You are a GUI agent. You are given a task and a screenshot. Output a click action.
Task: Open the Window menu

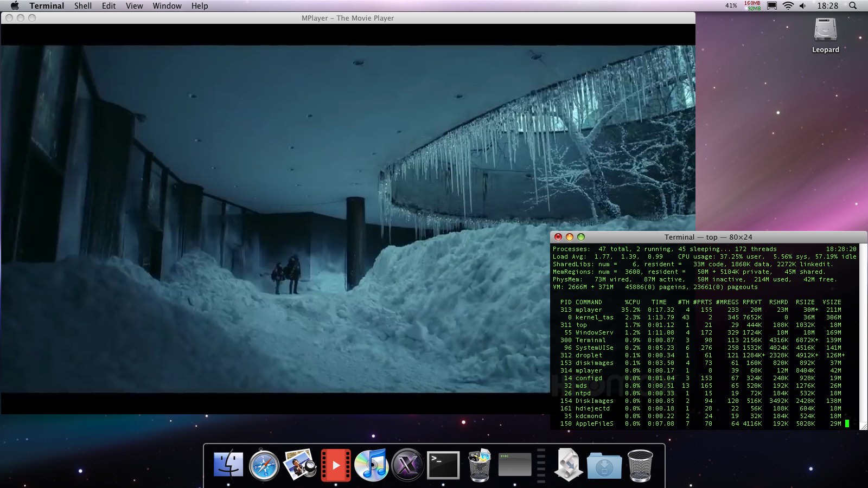[167, 5]
